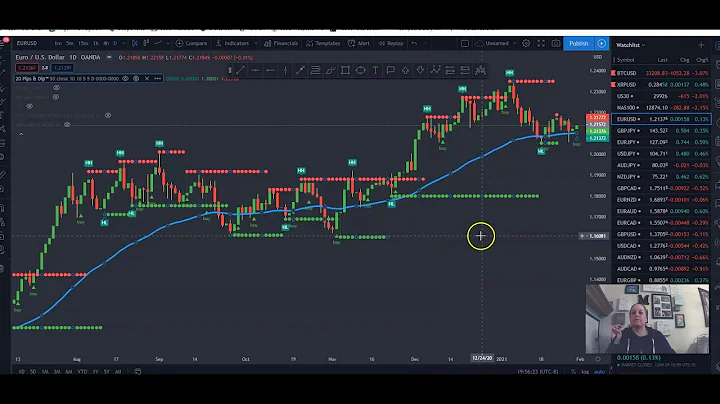Select the horizontal ray tool
This screenshot has width=720, height=404.
270,70
